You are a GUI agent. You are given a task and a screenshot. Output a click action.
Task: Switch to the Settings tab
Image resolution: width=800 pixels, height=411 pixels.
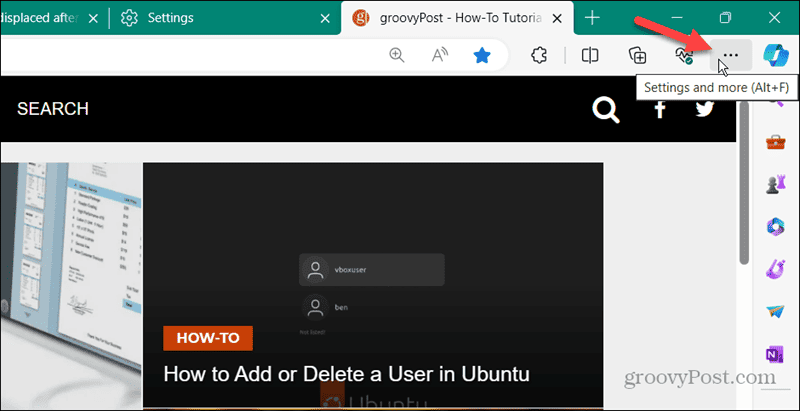point(225,18)
